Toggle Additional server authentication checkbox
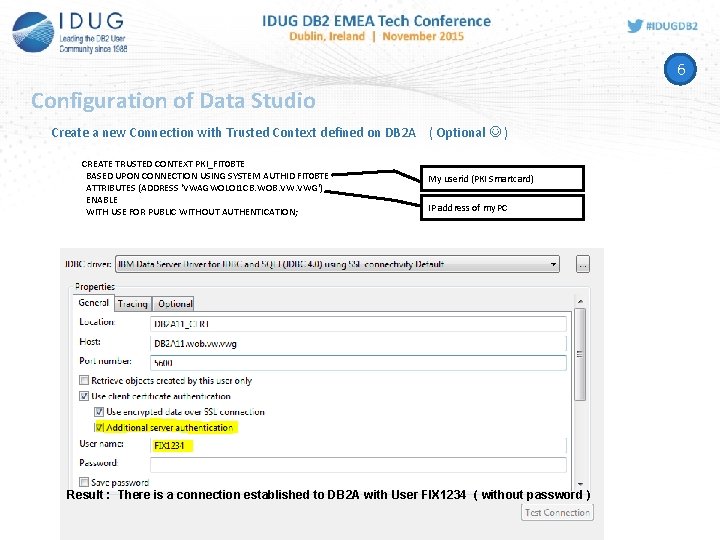The width and height of the screenshot is (720, 540). point(99,428)
